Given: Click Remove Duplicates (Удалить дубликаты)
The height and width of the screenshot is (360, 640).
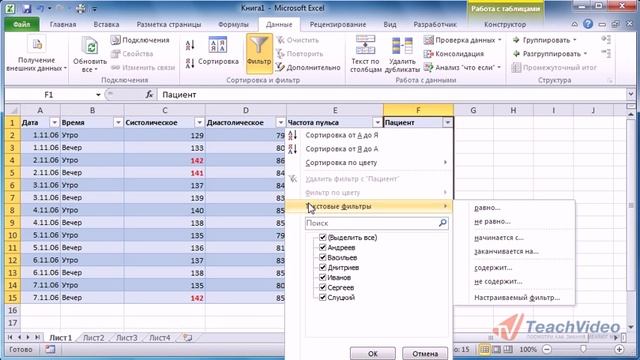Looking at the screenshot, I should (402, 54).
